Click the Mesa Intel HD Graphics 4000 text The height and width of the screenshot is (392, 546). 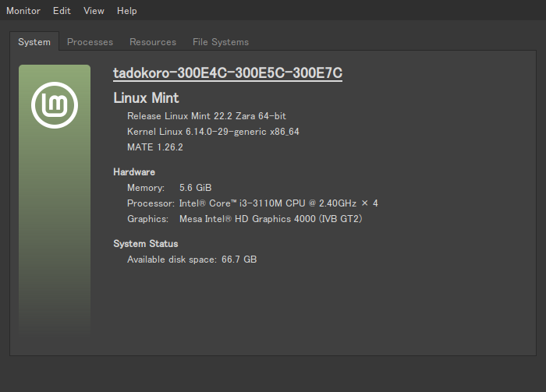pyautogui.click(x=271, y=219)
